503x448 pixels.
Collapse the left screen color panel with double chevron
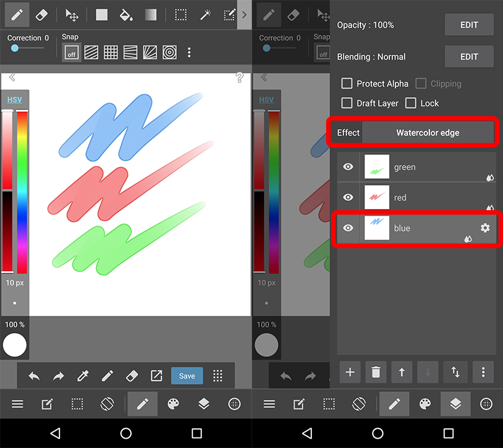(x=12, y=77)
